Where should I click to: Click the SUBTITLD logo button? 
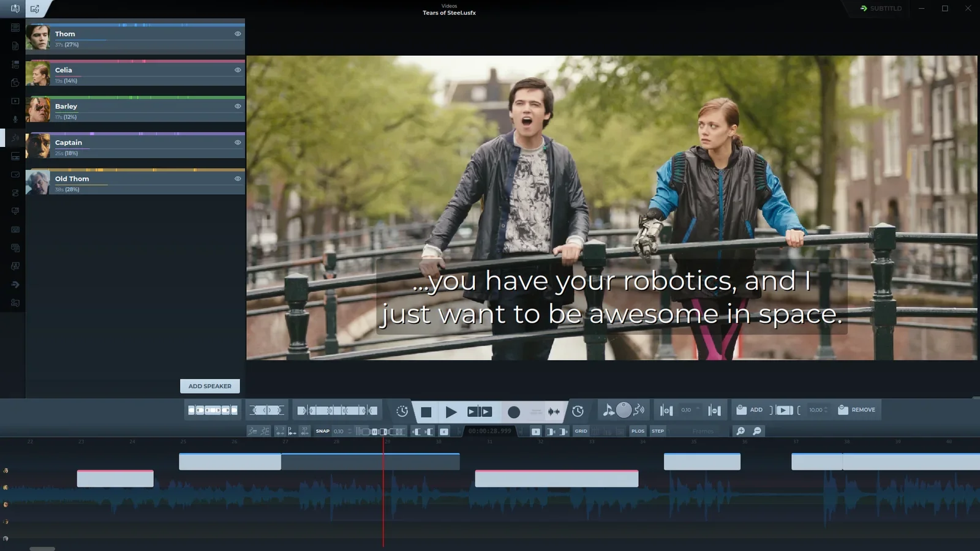[x=881, y=9]
